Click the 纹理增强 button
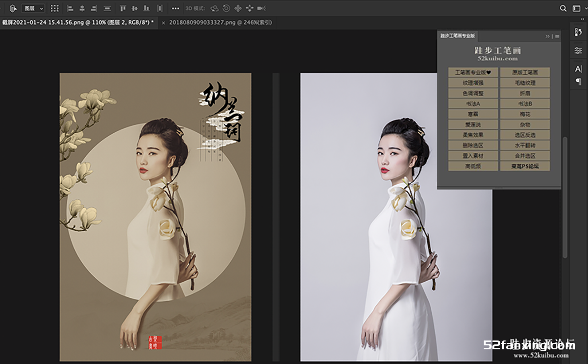588x364 pixels. 473,83
